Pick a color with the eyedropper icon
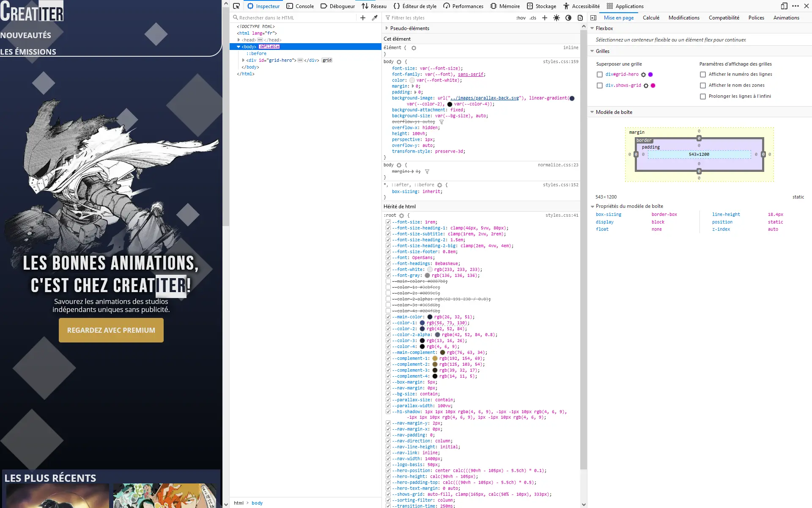812x508 pixels. (x=375, y=18)
